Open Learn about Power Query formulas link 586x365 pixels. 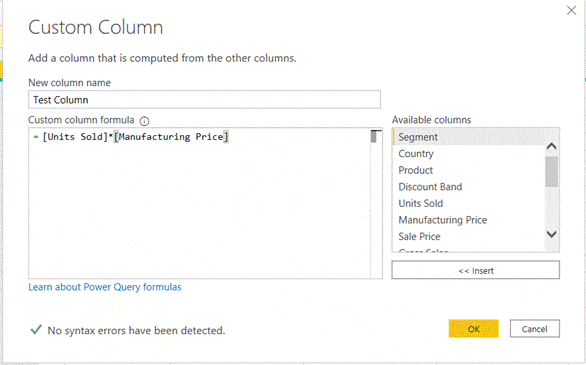click(105, 287)
